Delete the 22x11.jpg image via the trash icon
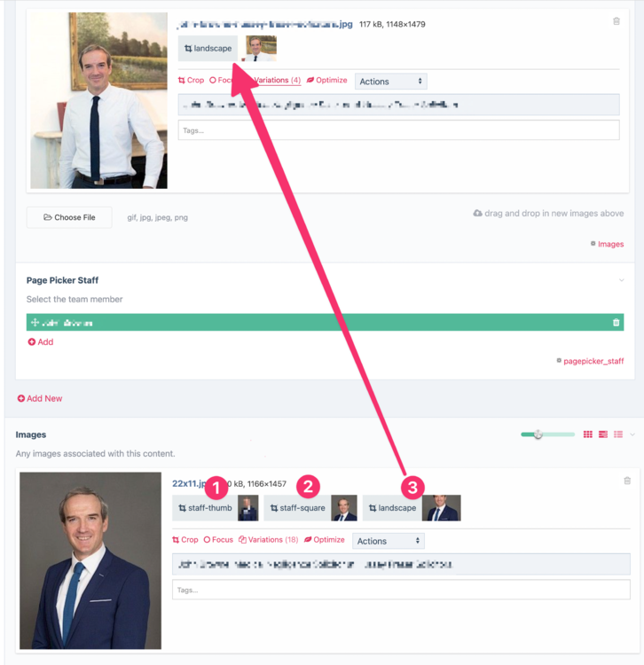 click(627, 481)
